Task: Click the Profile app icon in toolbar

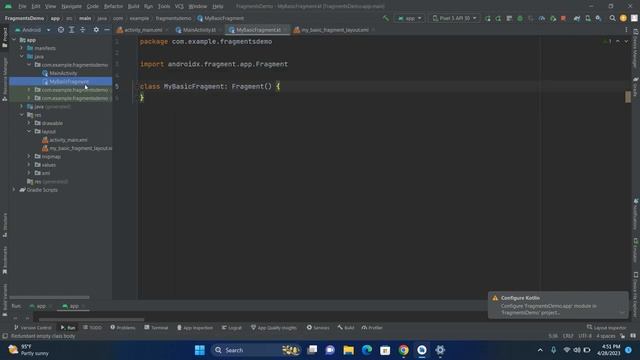Action: point(542,18)
